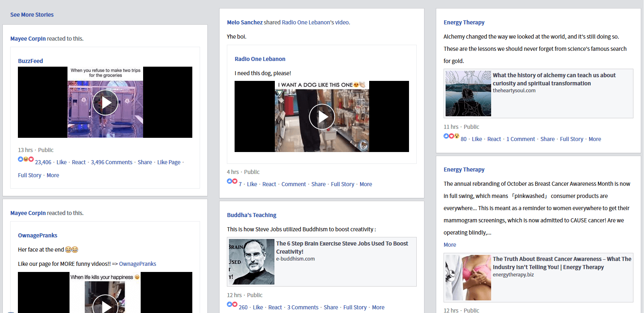Image resolution: width=644 pixels, height=313 pixels.
Task: Open Radio One Lebanon page heading
Action: click(260, 59)
